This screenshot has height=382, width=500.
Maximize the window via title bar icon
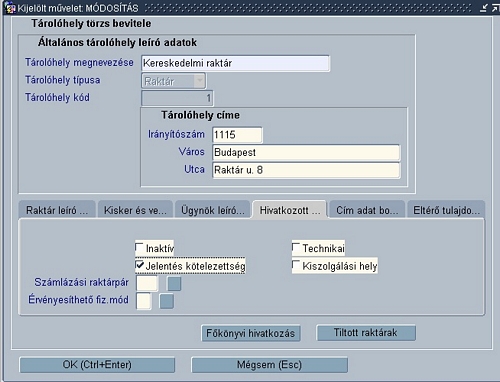[496, 8]
